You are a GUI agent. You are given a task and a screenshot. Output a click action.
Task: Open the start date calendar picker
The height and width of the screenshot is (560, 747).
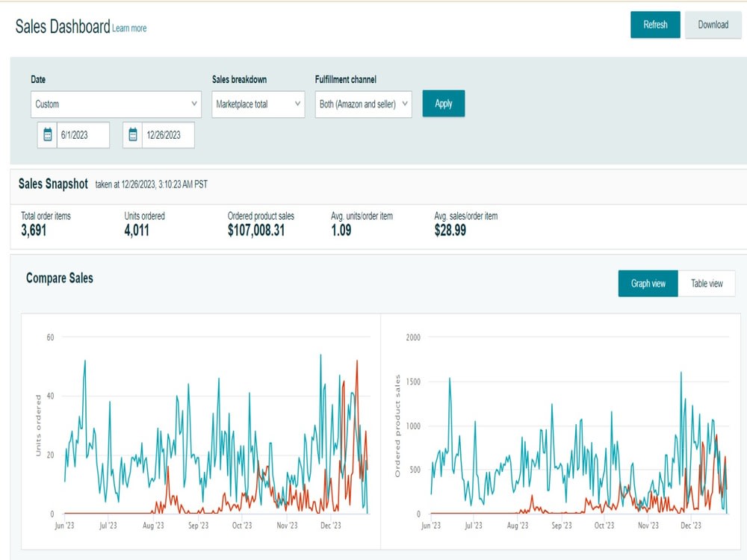(46, 135)
